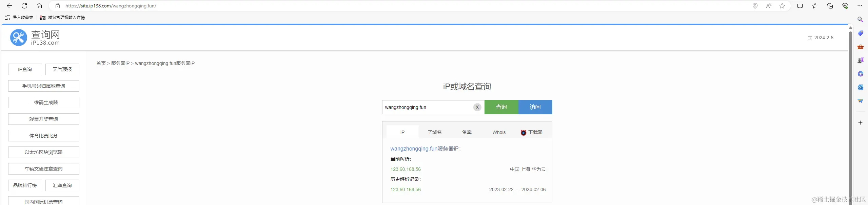Click current IP 123.60.168.56 under 当前解析
Screen dimensions: 868x205
406,169
